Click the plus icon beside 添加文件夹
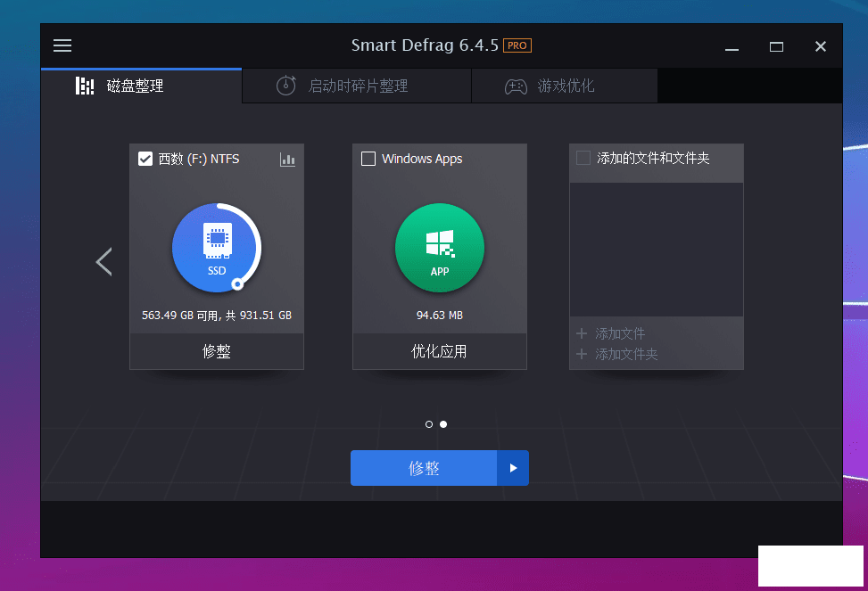 (x=582, y=355)
